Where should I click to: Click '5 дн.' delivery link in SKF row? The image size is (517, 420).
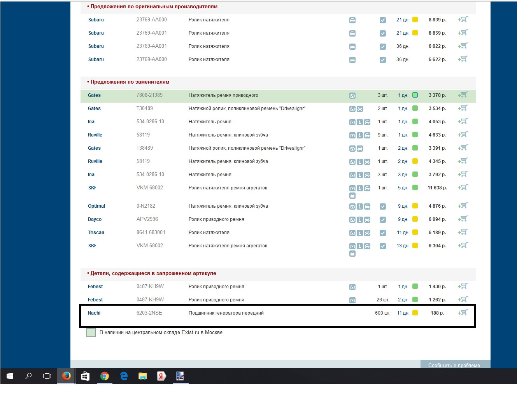(403, 188)
